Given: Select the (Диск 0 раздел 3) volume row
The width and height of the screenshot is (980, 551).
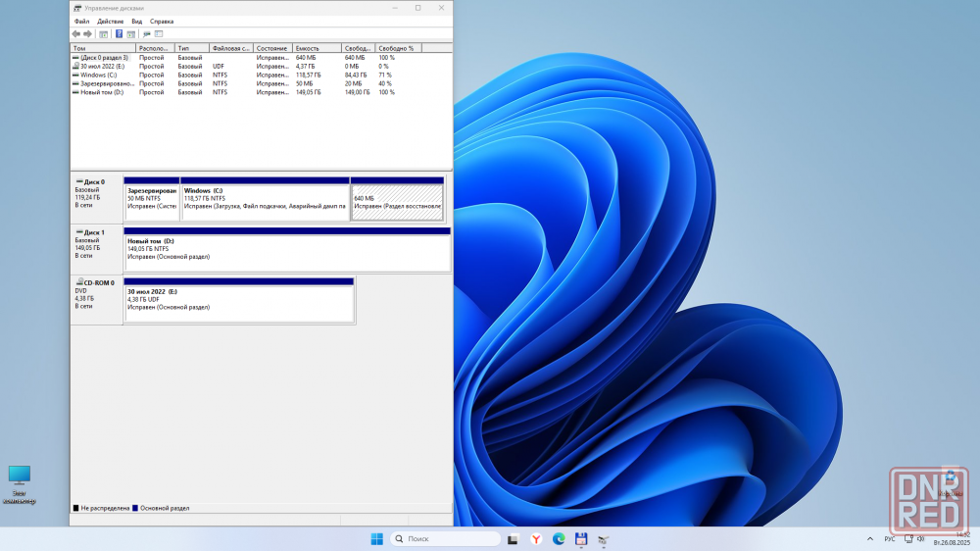Looking at the screenshot, I should tap(262, 58).
